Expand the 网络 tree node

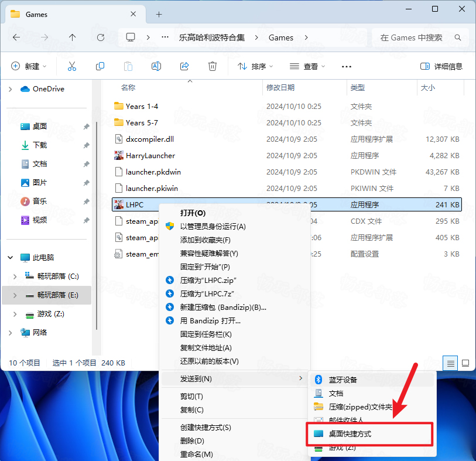point(11,333)
